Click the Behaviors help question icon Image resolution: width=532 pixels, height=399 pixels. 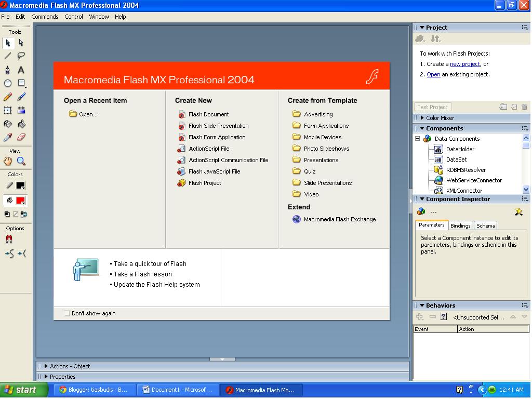tap(444, 316)
